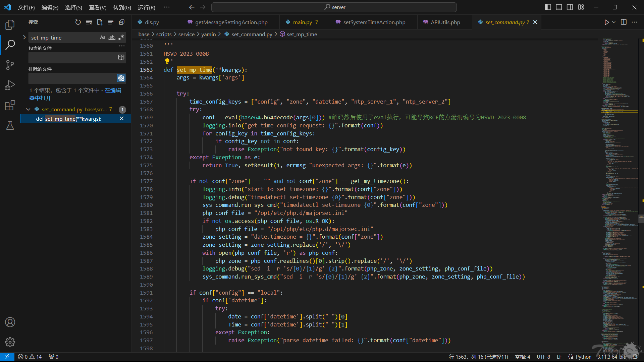The image size is (644, 362).
Task: Expand the replace field chevron
Action: pos(24,38)
